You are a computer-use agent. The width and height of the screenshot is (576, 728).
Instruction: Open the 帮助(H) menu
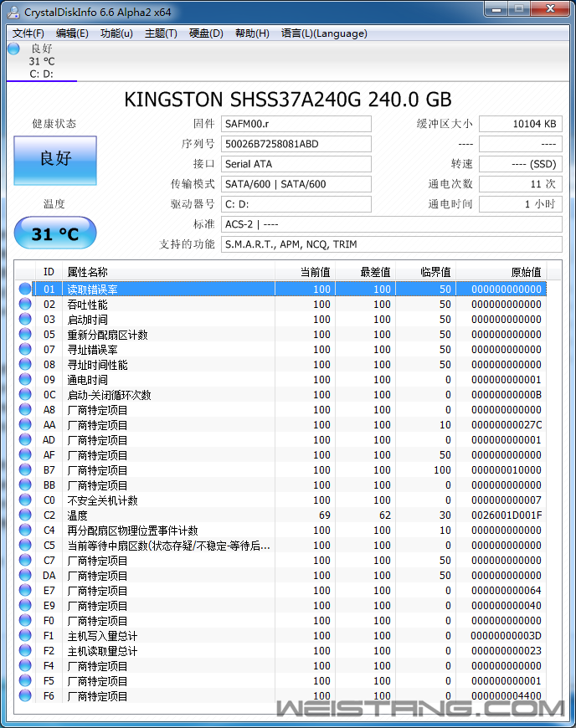252,33
